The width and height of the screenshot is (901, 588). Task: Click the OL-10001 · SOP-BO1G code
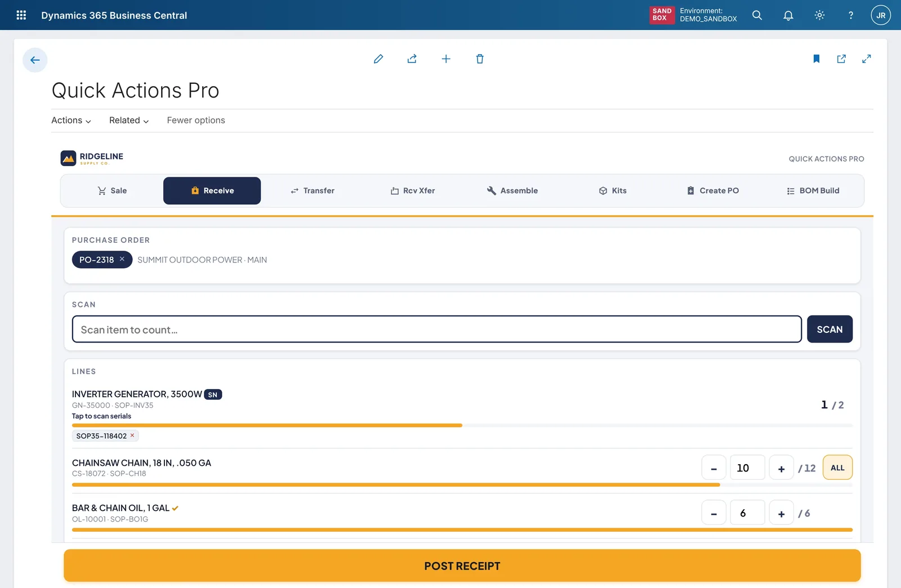(x=110, y=519)
